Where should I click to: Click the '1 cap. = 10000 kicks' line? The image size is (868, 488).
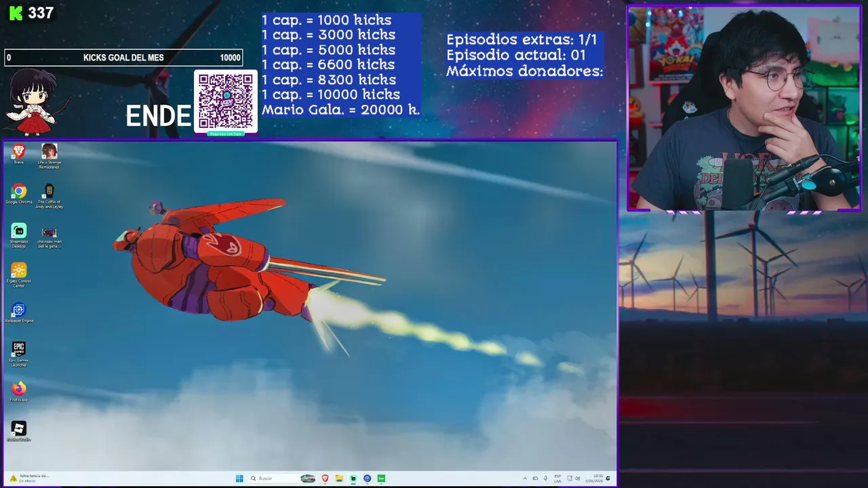[x=330, y=95]
